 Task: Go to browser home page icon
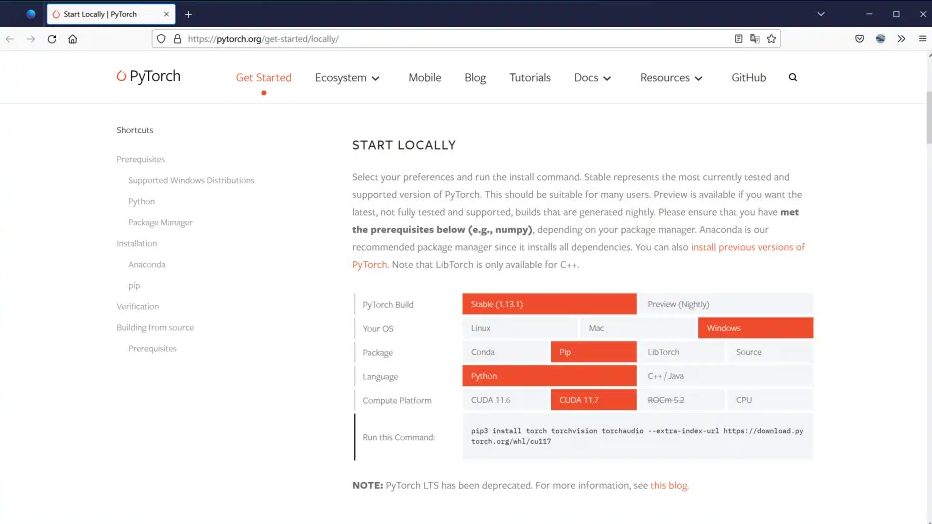(x=73, y=39)
